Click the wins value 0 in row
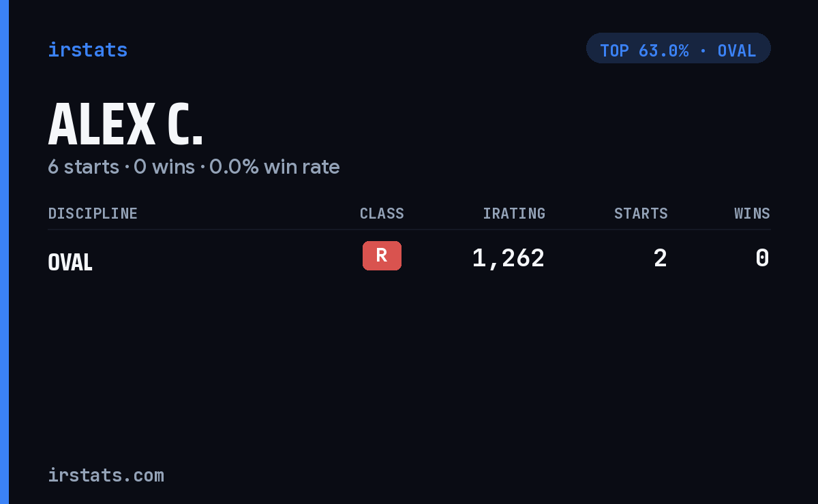The height and width of the screenshot is (504, 818). [762, 258]
